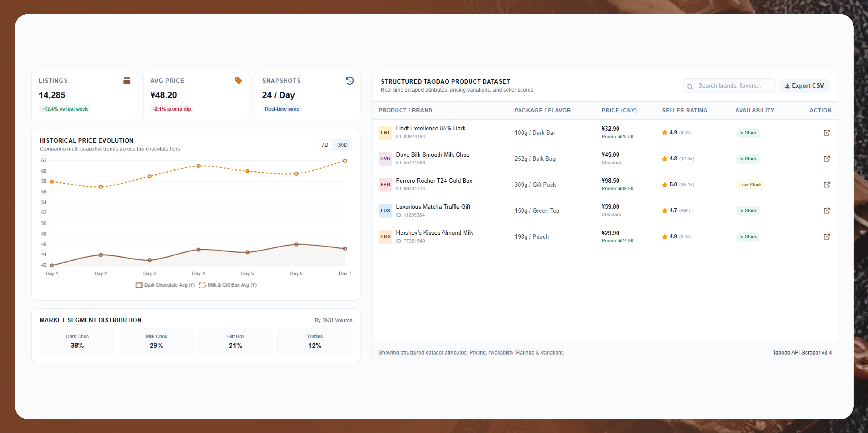Click the In Stock badge for Hershey's Kisses
Viewport: 868px width, 433px height.
click(x=748, y=236)
